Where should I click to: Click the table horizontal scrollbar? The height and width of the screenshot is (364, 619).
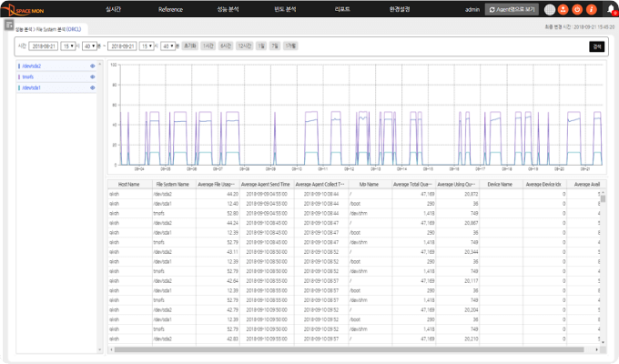tap(349, 349)
